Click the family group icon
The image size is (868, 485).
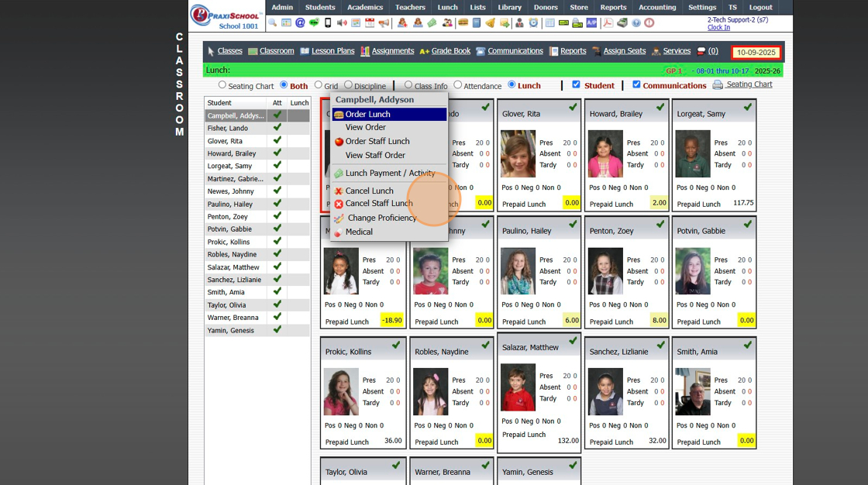pyautogui.click(x=447, y=22)
